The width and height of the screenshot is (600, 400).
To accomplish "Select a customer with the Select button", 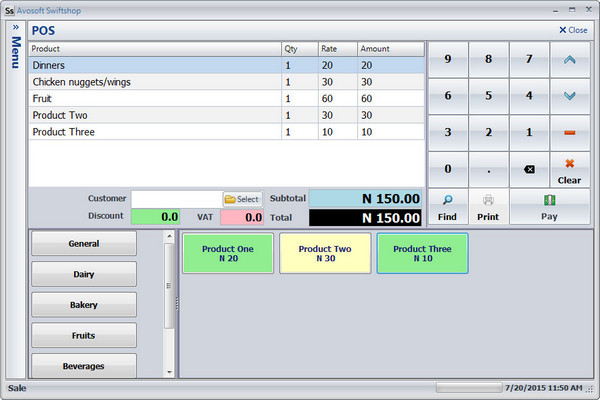I will pos(242,199).
